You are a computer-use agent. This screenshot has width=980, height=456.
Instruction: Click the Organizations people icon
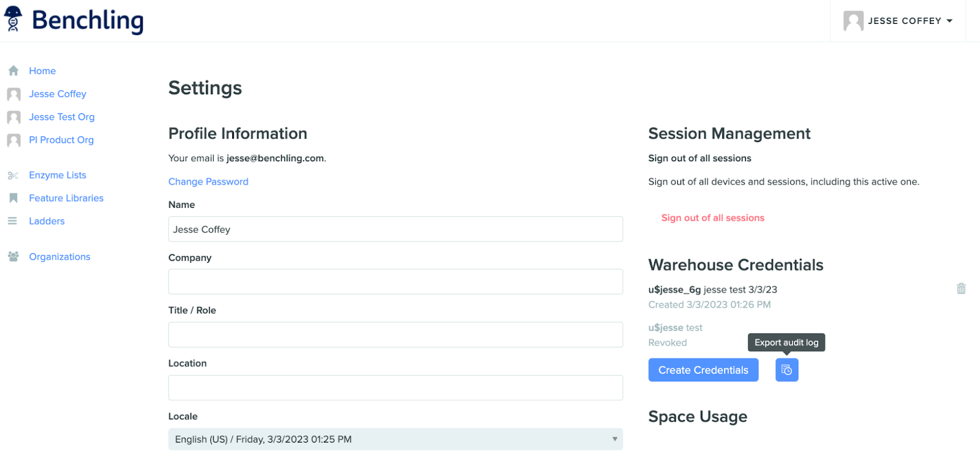(13, 257)
